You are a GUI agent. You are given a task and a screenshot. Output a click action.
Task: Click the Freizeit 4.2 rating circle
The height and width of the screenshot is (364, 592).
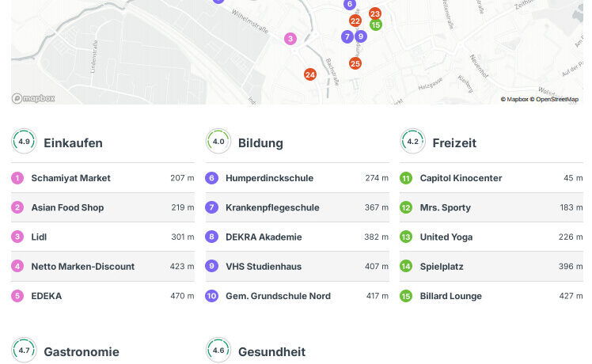(x=412, y=142)
